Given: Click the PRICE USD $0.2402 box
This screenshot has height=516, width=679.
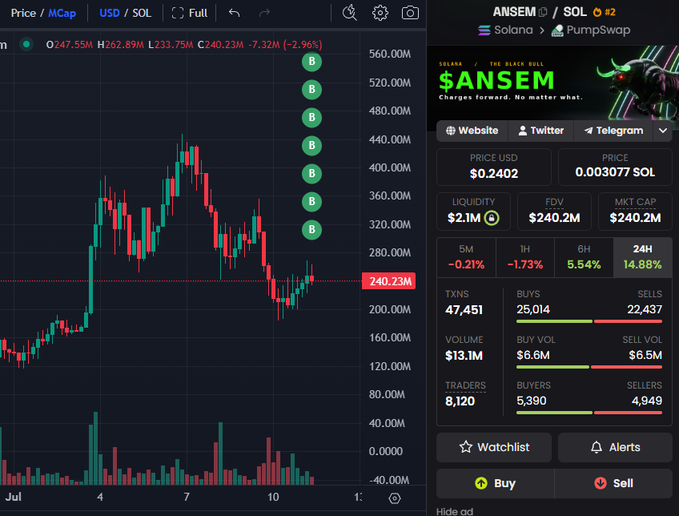Looking at the screenshot, I should point(494,167).
